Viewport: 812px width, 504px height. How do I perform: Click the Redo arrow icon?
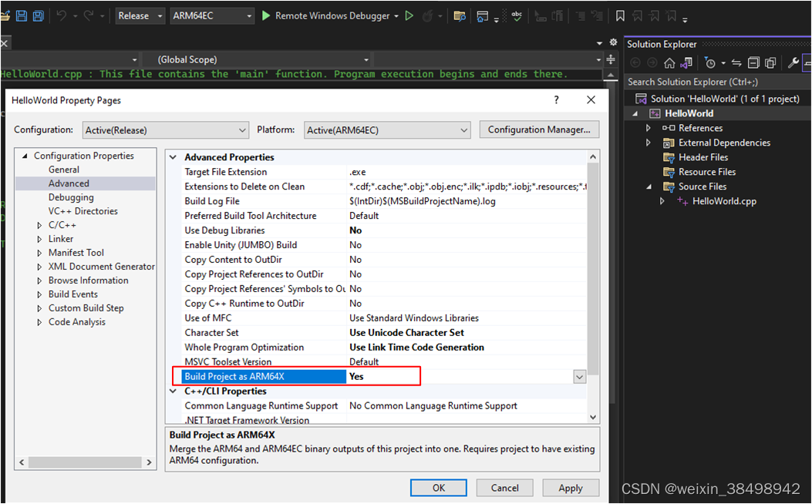pos(89,15)
